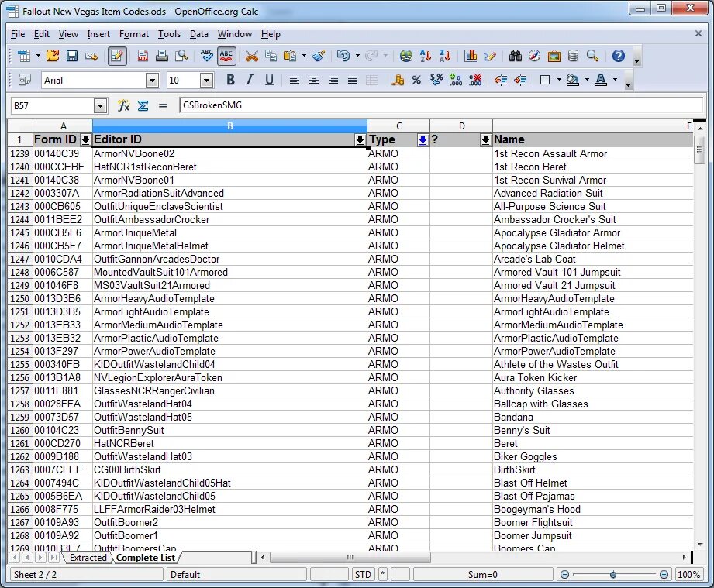
Task: Open the Data menu
Action: [199, 34]
